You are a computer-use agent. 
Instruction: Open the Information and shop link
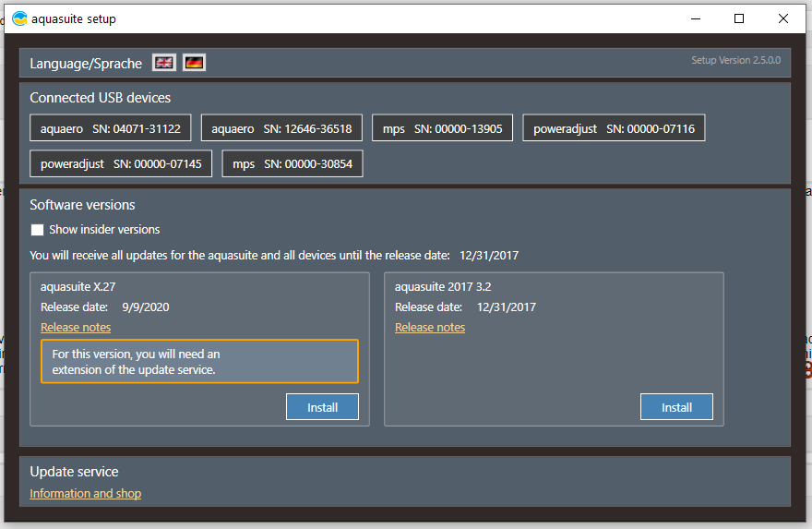click(x=86, y=494)
